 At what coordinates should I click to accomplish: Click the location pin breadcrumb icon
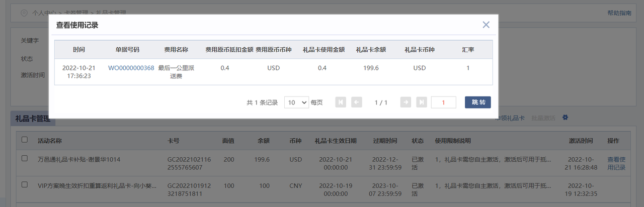pyautogui.click(x=24, y=13)
